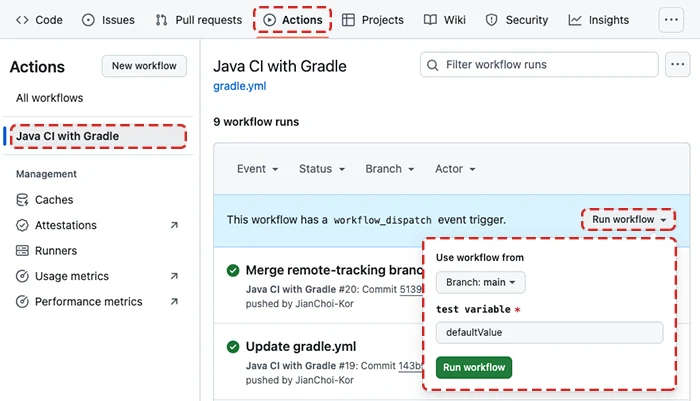Viewport: 700px width, 401px height.
Task: Select Java CI with Gradle workflow
Action: (x=98, y=136)
